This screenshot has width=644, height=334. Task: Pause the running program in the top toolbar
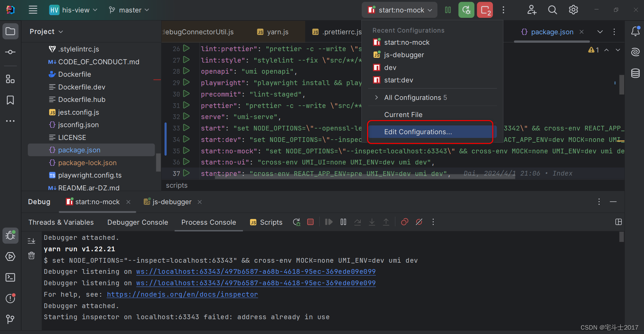click(x=448, y=10)
